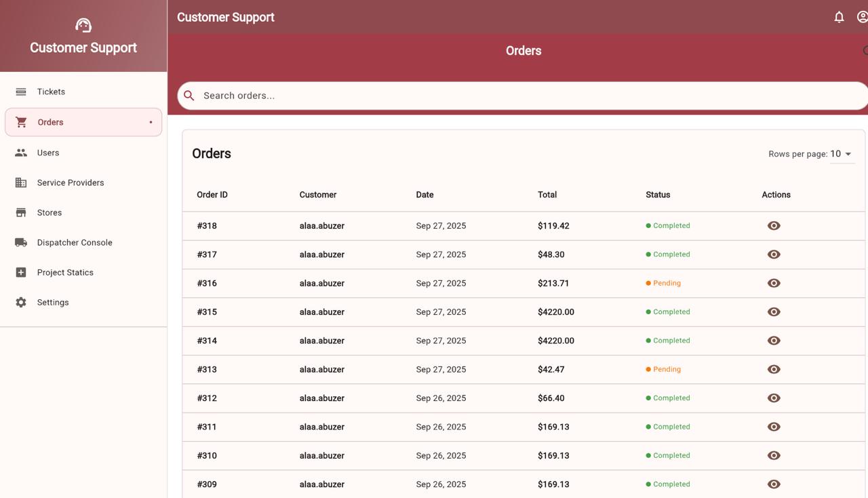868x498 pixels.
Task: Navigate to Service Providers
Action: point(71,183)
